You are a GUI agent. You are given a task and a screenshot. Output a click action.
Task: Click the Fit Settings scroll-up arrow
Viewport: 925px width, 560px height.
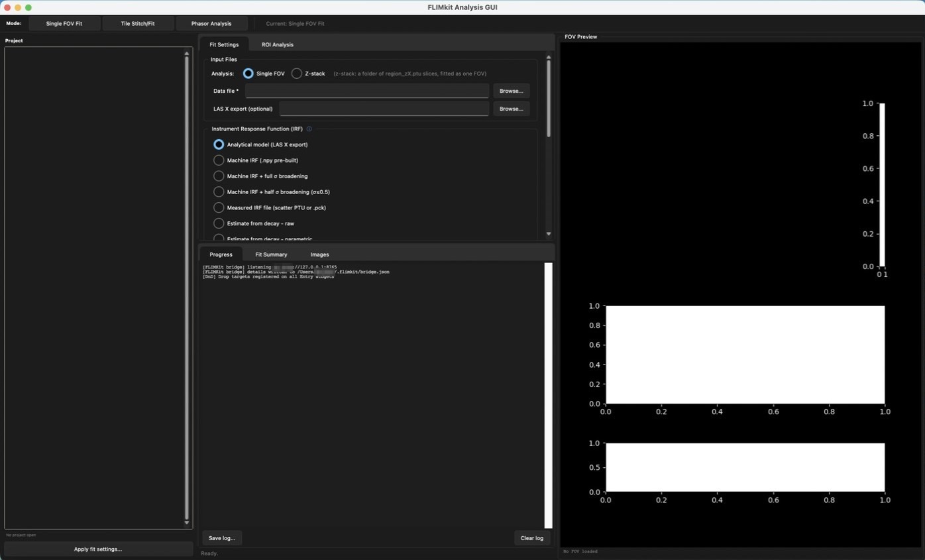click(549, 58)
